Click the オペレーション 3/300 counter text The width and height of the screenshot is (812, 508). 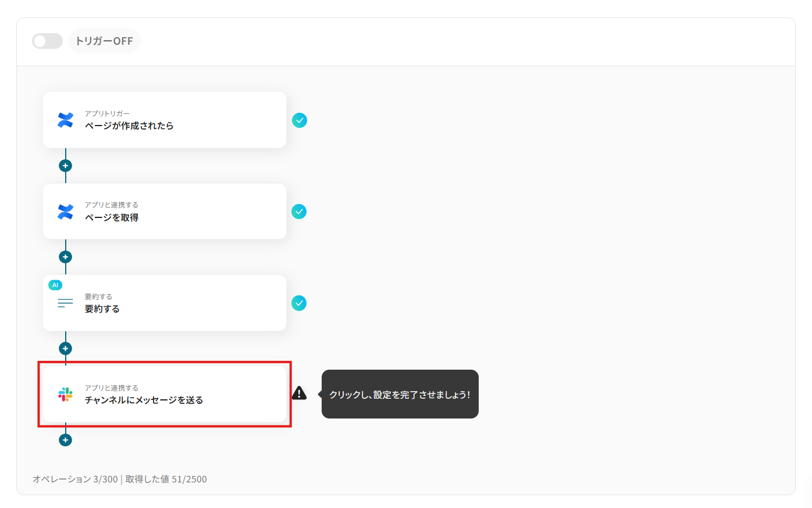(75, 479)
